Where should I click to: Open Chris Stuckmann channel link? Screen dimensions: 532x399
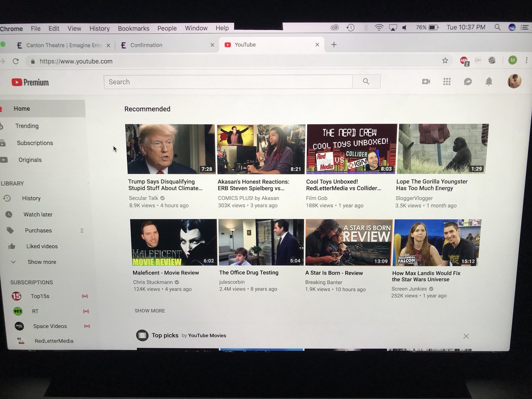[x=153, y=282]
